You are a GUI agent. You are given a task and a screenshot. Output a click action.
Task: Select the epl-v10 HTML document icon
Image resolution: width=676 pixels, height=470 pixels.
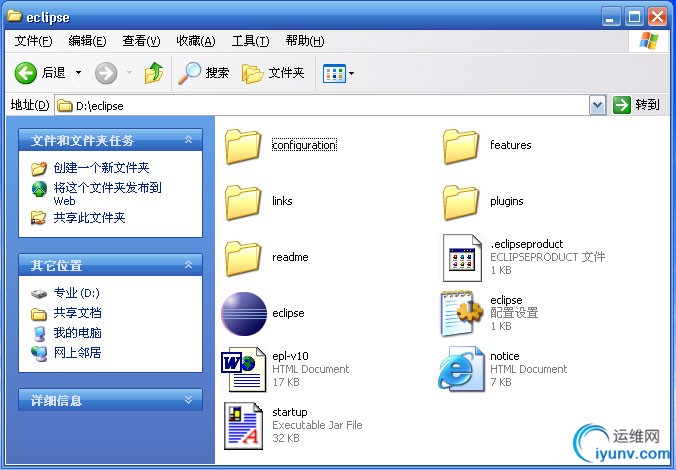coord(244,370)
